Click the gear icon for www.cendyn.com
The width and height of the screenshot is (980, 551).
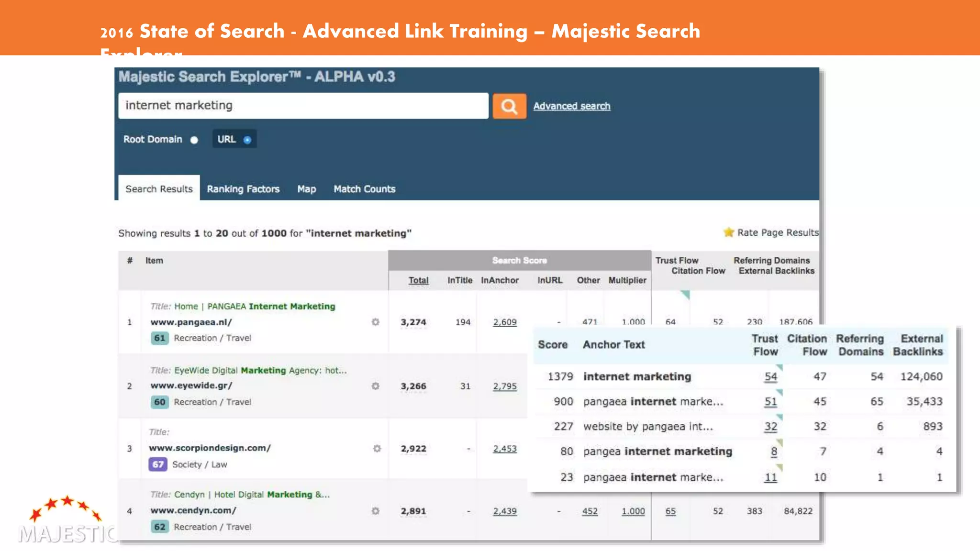coord(376,511)
